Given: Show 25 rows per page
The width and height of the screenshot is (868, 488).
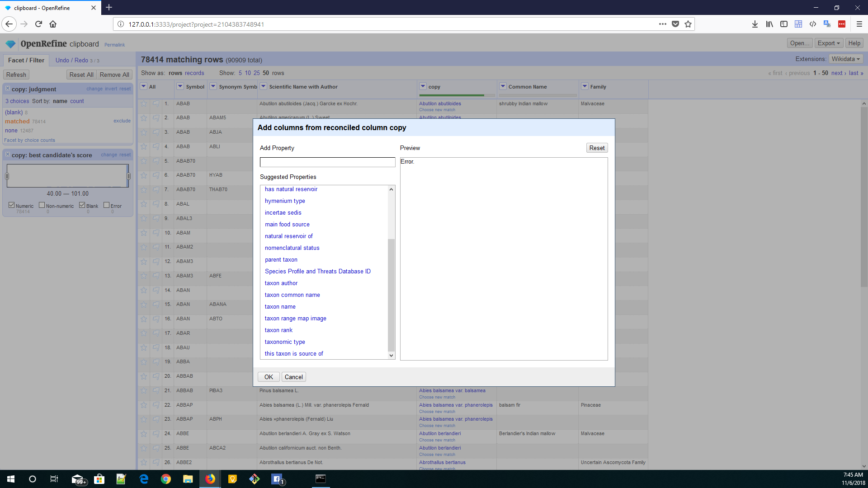Looking at the screenshot, I should pyautogui.click(x=257, y=73).
